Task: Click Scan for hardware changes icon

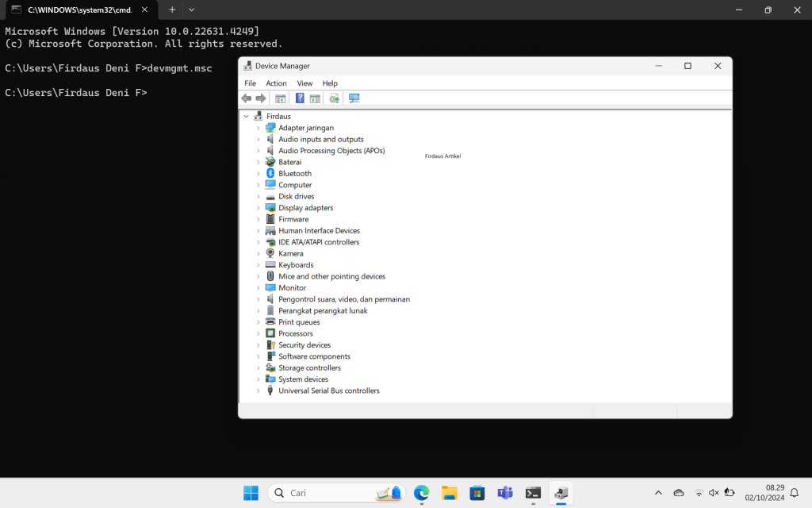Action: coord(354,98)
